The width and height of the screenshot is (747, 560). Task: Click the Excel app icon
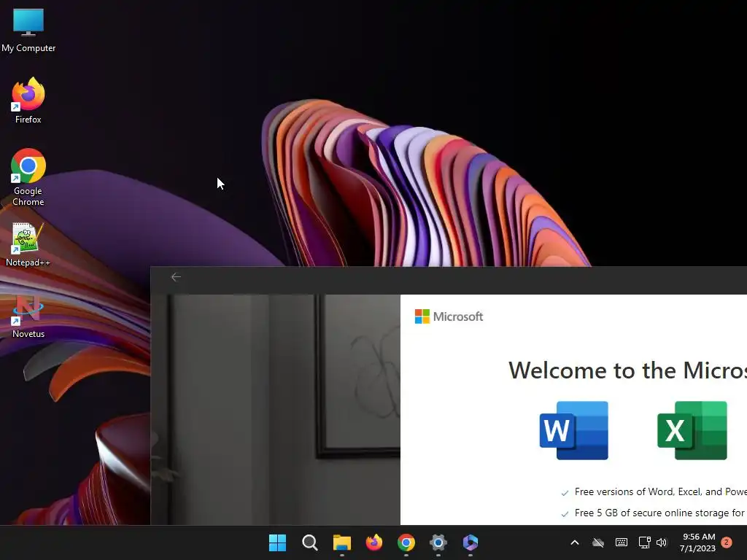pyautogui.click(x=692, y=430)
